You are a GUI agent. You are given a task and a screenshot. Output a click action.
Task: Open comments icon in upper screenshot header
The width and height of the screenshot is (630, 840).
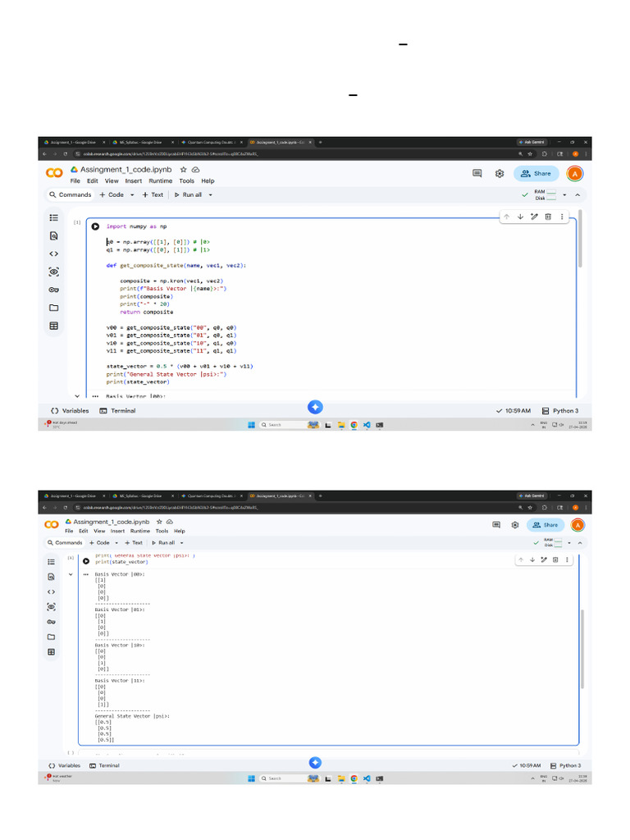point(477,174)
